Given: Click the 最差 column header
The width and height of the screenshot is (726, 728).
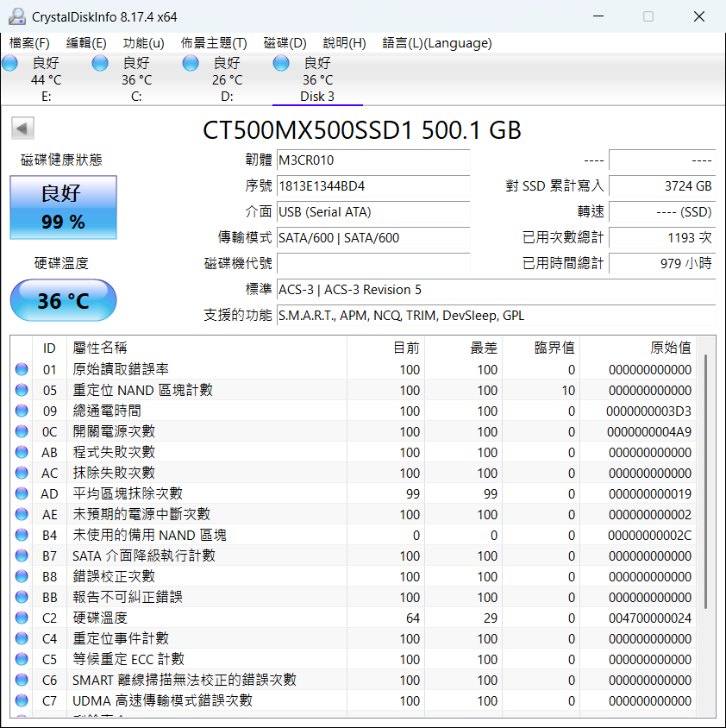Looking at the screenshot, I should 463,348.
